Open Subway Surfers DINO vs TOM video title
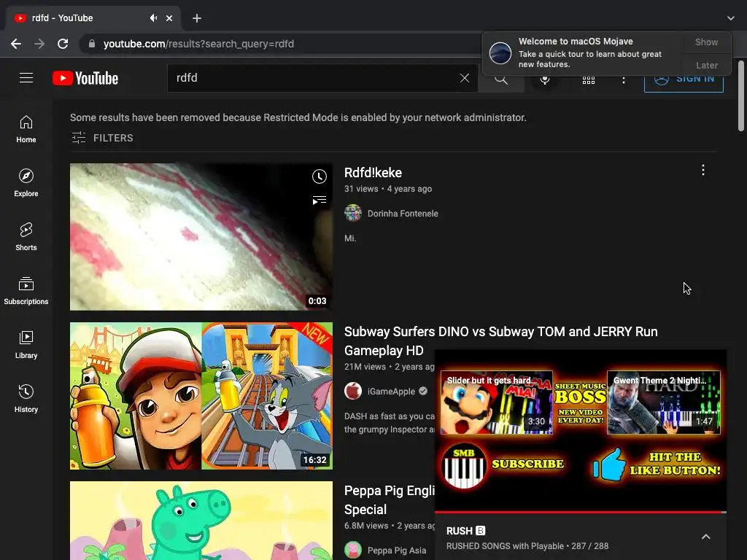Viewport: 747px width, 560px height. click(x=500, y=341)
